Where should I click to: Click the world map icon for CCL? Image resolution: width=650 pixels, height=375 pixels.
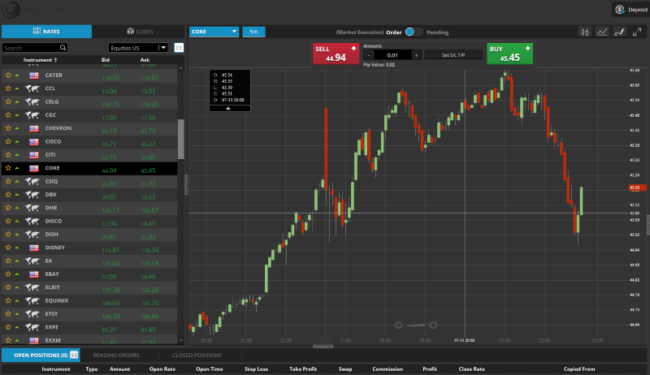pyautogui.click(x=32, y=88)
